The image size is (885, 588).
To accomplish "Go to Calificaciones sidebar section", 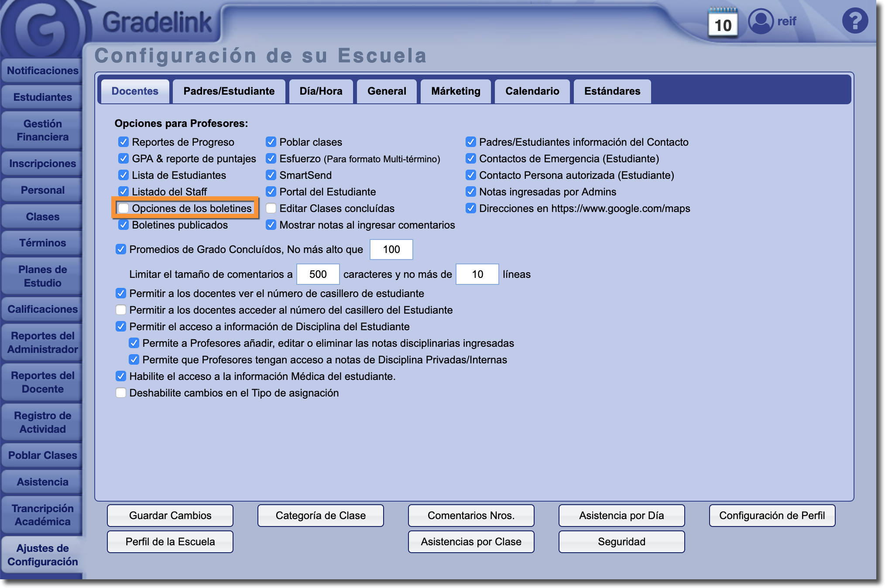I will pyautogui.click(x=42, y=309).
